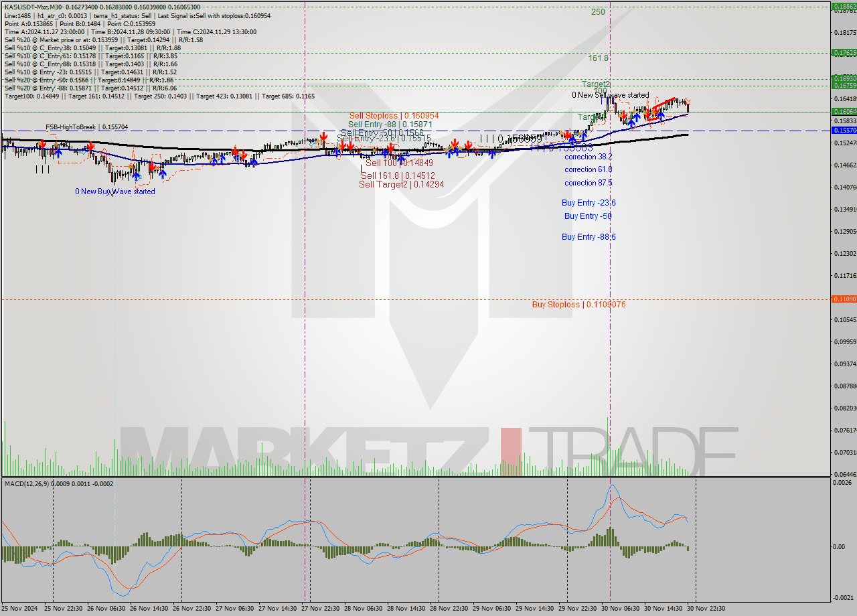Click the green '250' Fibonacci level label

tap(598, 12)
